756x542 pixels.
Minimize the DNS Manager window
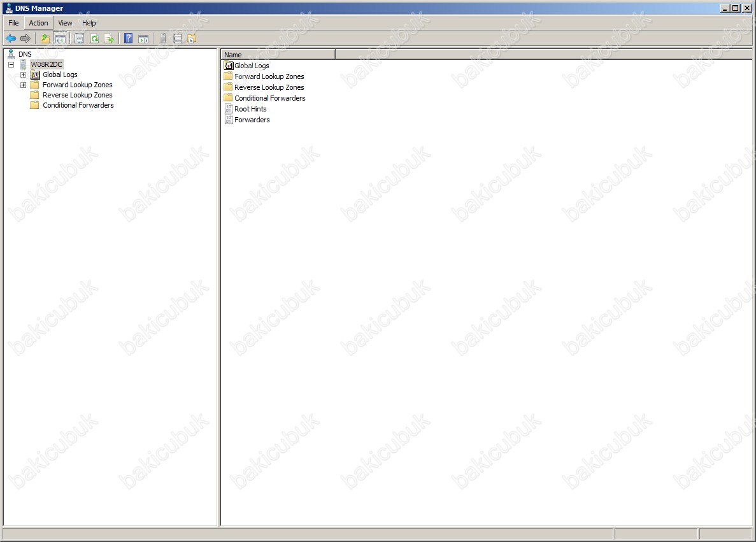coord(725,8)
